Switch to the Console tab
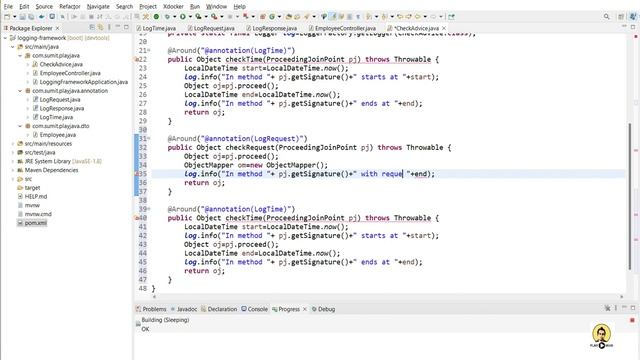This screenshot has height=360, width=640. tap(255, 309)
